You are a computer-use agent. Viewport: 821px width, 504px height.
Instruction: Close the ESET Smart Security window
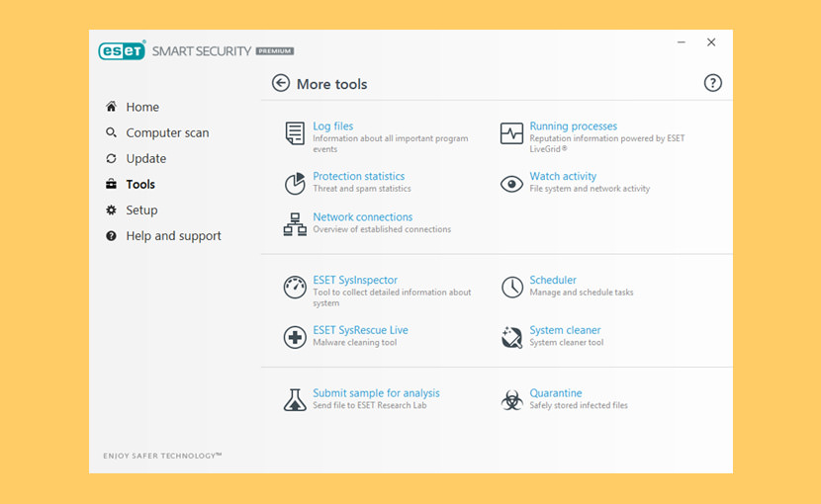point(711,42)
